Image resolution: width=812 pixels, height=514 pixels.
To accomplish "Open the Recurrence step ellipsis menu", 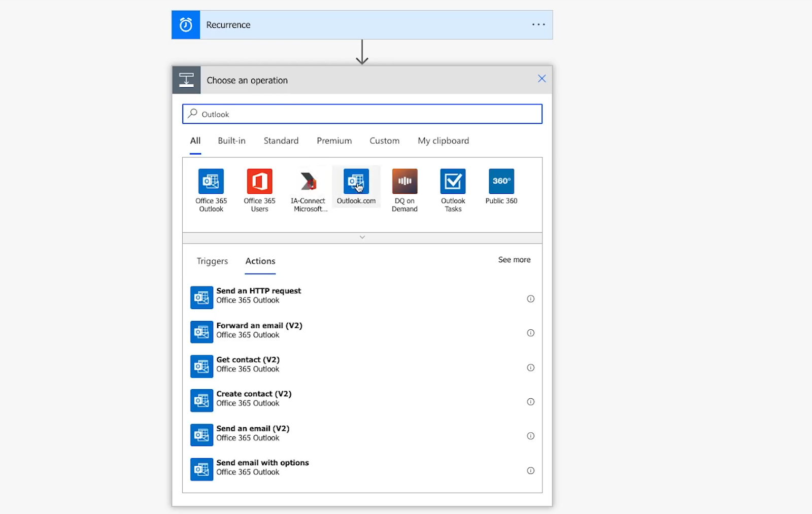I will click(x=538, y=24).
